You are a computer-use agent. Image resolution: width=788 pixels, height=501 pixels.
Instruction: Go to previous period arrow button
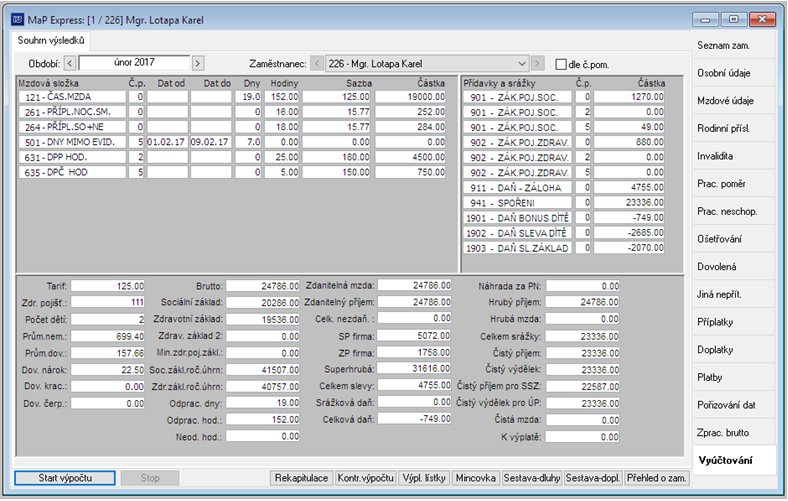pyautogui.click(x=70, y=63)
